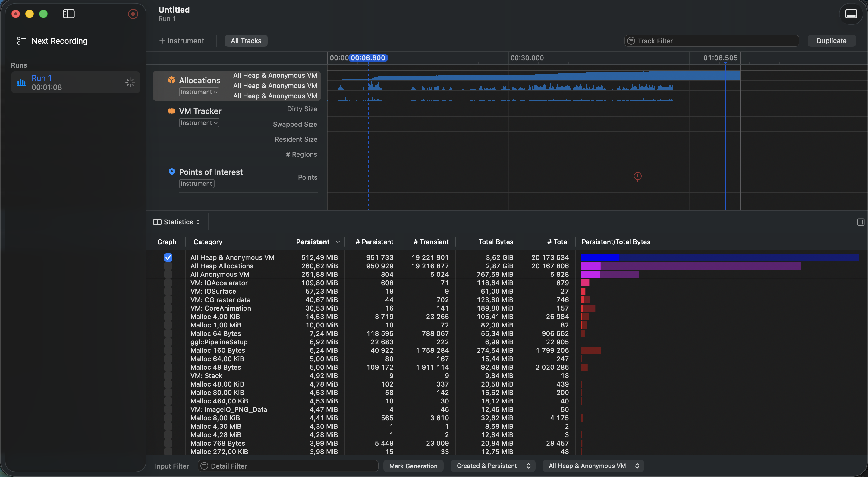Click the Allocations instrument cube icon
The image size is (868, 477).
pyautogui.click(x=171, y=80)
